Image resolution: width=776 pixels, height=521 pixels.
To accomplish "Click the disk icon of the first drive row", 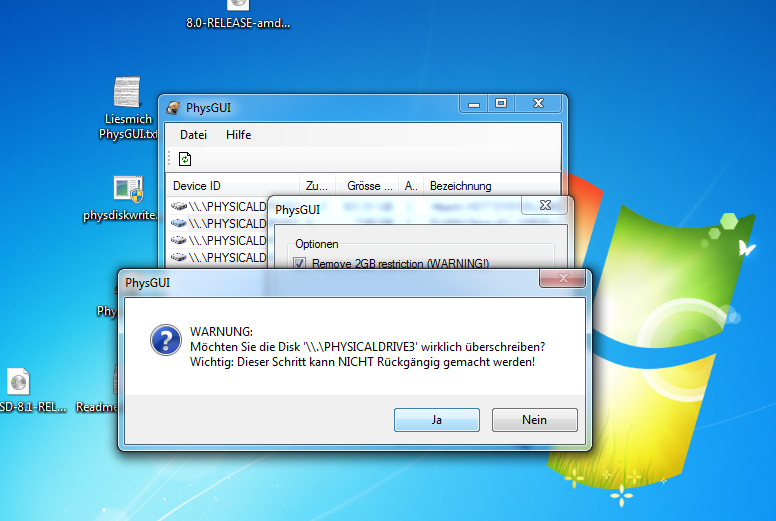I will tap(179, 206).
